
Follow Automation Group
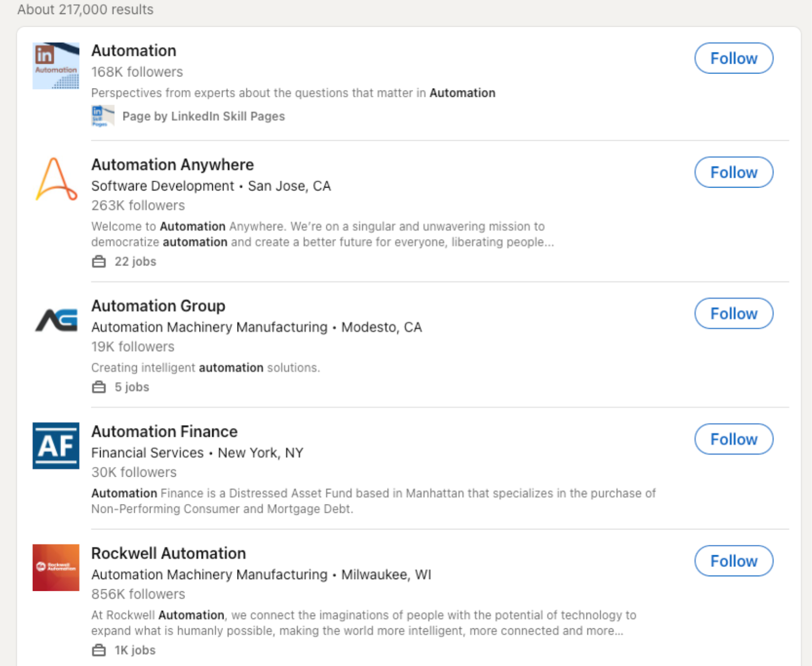point(733,313)
